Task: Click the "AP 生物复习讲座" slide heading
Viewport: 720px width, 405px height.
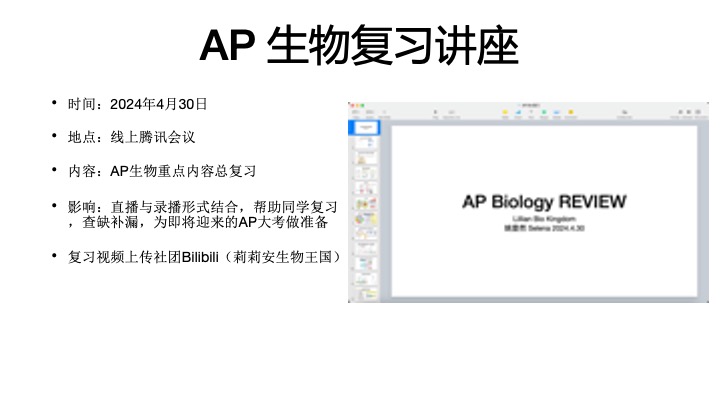Action: [360, 45]
